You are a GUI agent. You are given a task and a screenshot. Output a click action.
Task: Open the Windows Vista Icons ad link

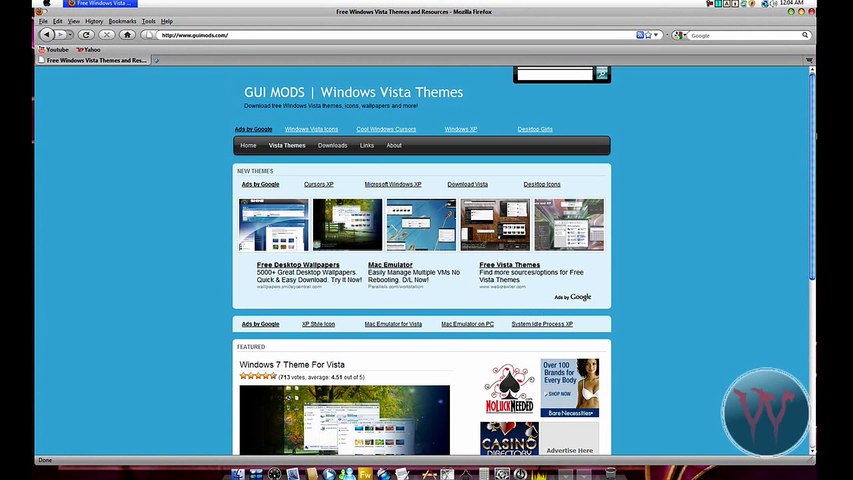coord(311,129)
